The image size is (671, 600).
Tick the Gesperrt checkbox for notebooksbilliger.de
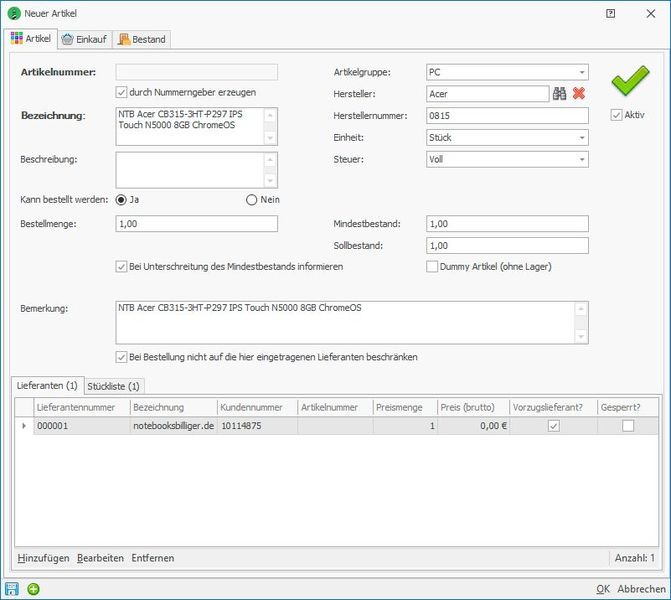(x=627, y=426)
